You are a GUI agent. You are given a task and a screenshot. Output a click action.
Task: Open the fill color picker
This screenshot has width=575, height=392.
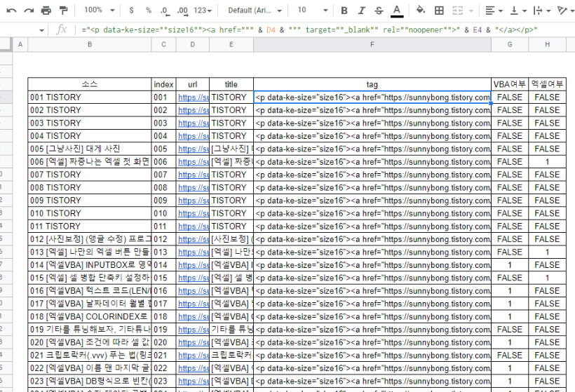coord(421,10)
